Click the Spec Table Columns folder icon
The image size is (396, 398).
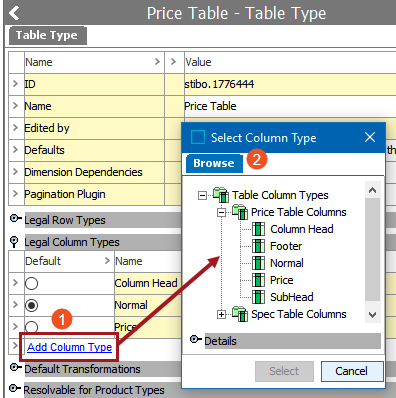pyautogui.click(x=240, y=314)
